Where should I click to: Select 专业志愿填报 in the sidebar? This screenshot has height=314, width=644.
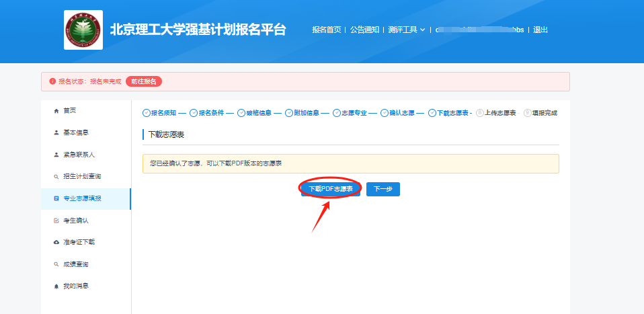coord(86,199)
